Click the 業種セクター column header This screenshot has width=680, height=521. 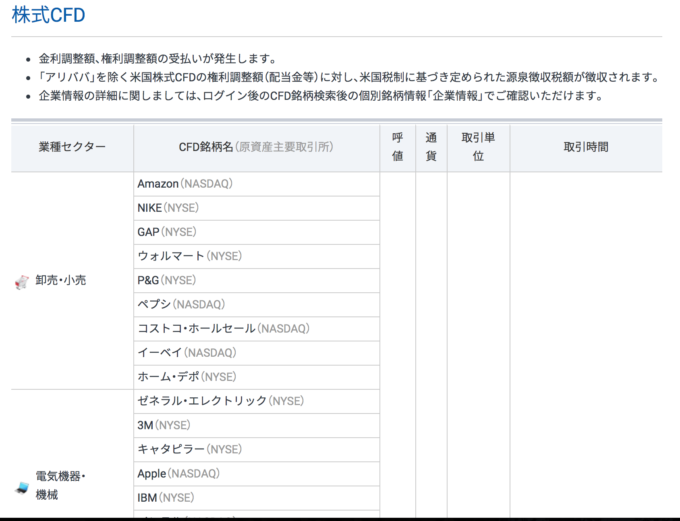pos(72,147)
